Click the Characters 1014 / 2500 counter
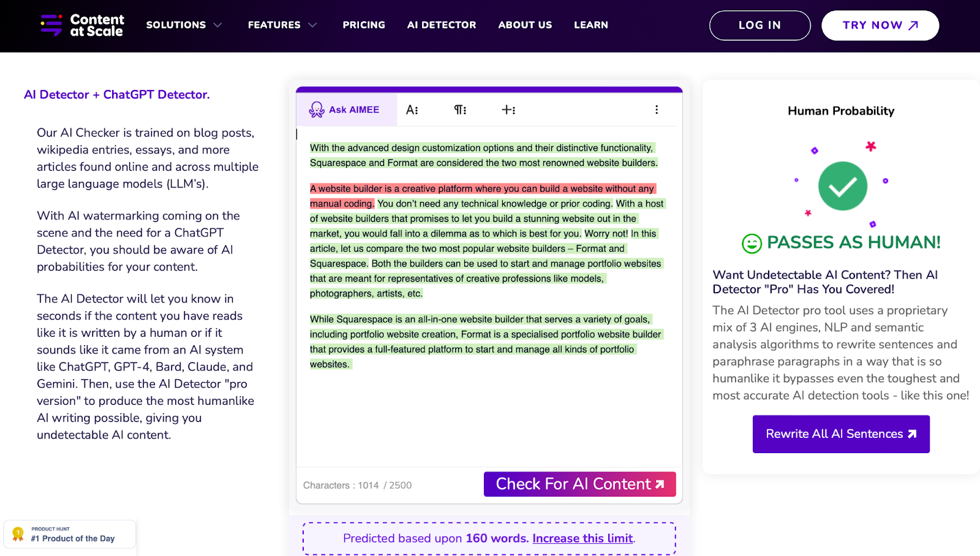 pos(357,486)
